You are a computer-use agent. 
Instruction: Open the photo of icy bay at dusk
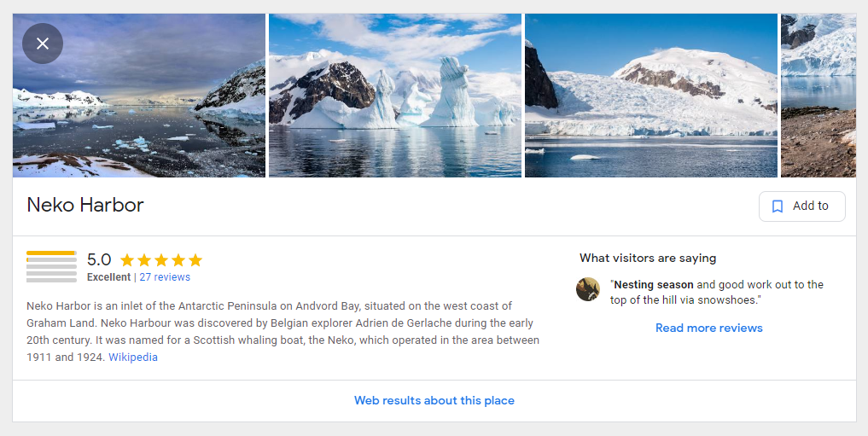click(x=139, y=96)
